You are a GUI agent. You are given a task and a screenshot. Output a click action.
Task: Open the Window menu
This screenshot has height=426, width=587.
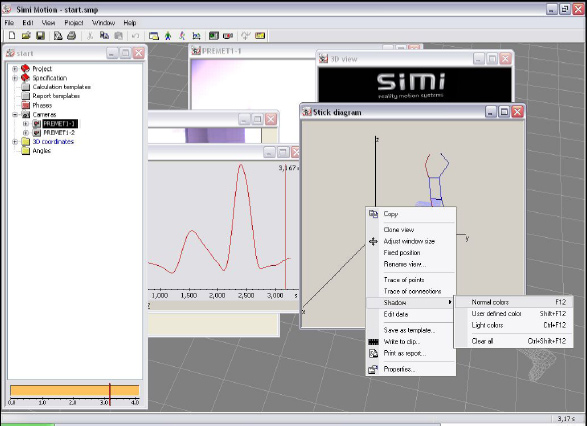click(103, 23)
